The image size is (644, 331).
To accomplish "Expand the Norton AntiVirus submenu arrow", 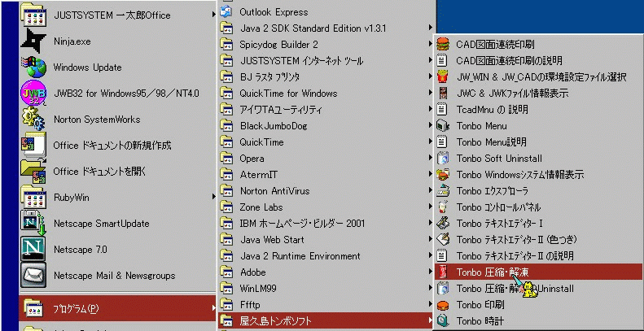I will [x=430, y=191].
